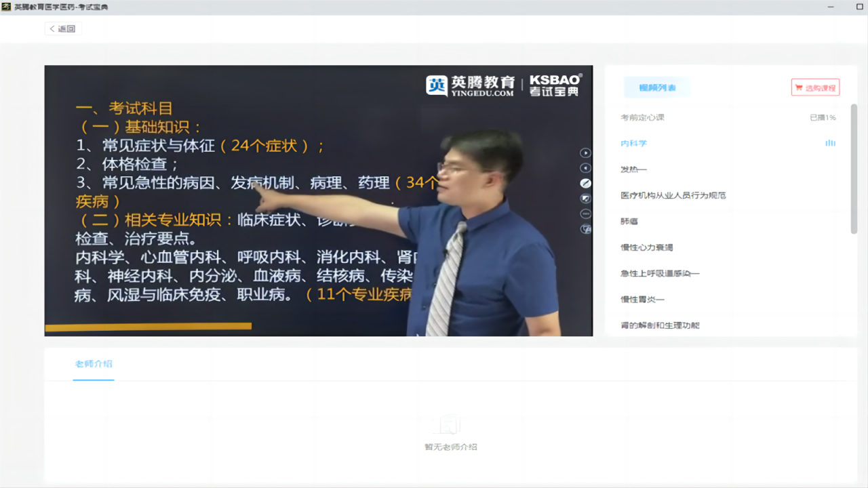
Task: Open the 发热一 lesson
Action: tap(632, 169)
